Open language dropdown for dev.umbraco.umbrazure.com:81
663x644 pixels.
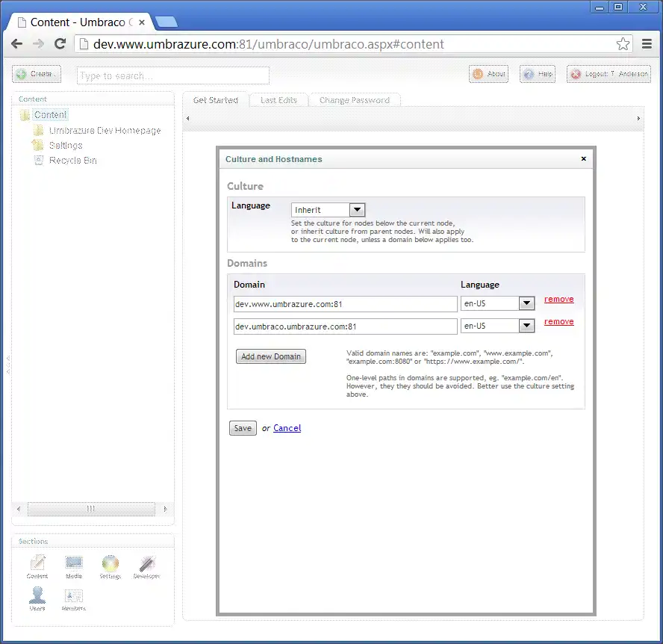coord(498,326)
